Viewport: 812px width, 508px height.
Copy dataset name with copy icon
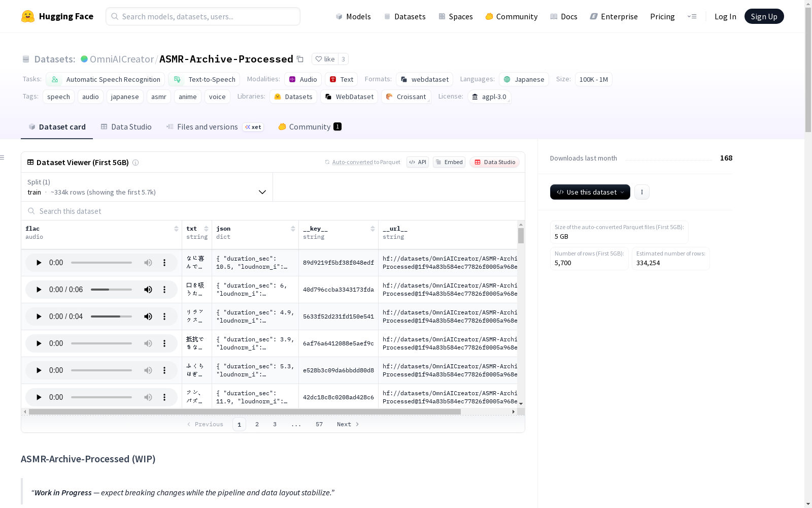click(x=300, y=59)
